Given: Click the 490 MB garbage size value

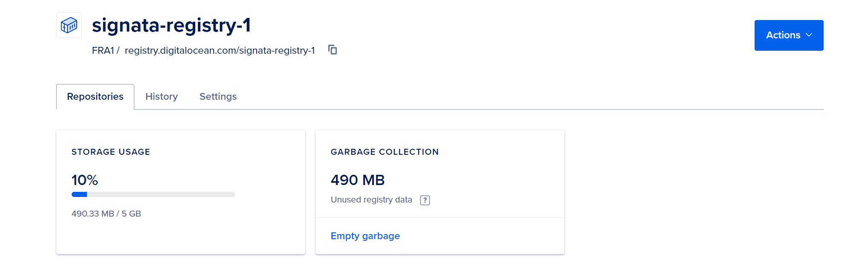Looking at the screenshot, I should pyautogui.click(x=358, y=180).
